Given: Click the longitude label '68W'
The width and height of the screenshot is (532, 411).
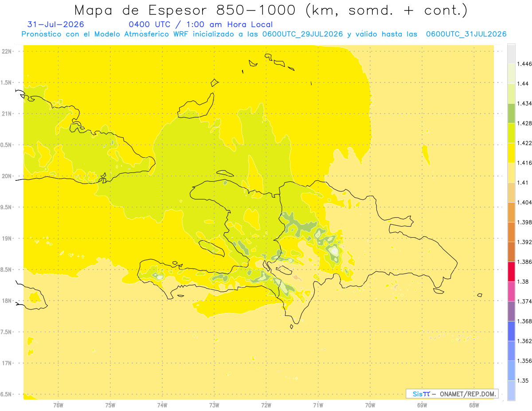Looking at the screenshot, I should click(x=474, y=405).
